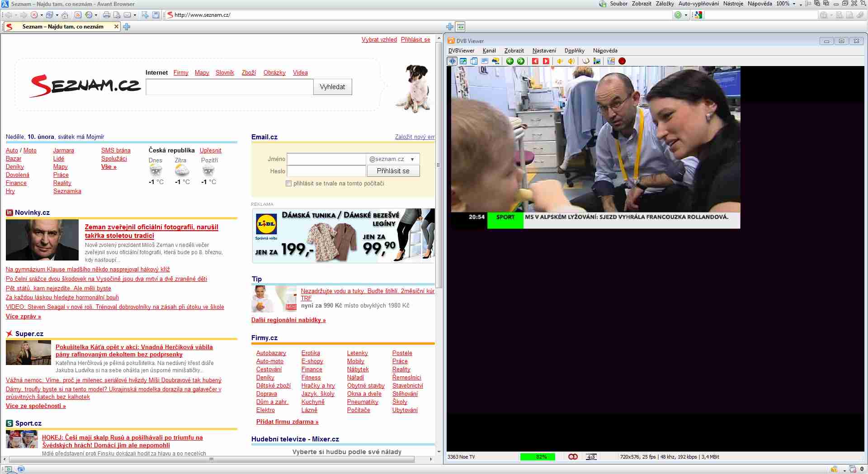Click the teletext icon in DVB Viewer toolbar
Viewport: 868px width, 474px height.
click(485, 61)
